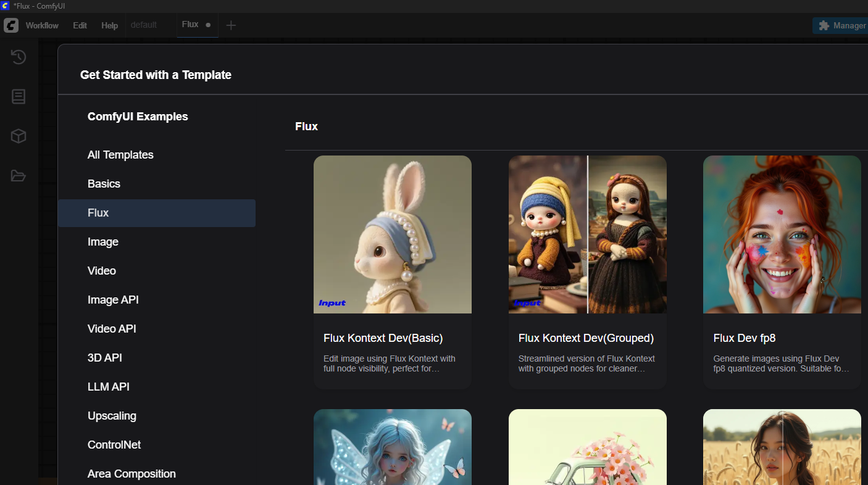Open the Queue history sidebar icon
868x485 pixels.
pos(19,57)
